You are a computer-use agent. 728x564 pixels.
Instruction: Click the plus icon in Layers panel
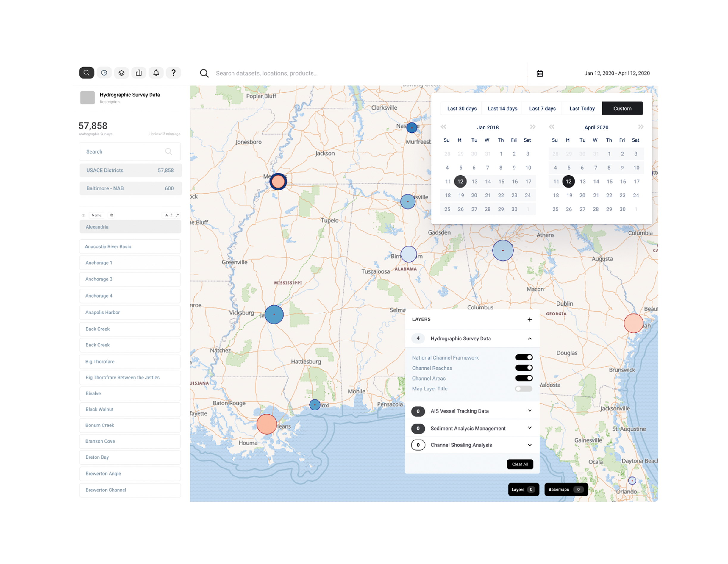[530, 319]
